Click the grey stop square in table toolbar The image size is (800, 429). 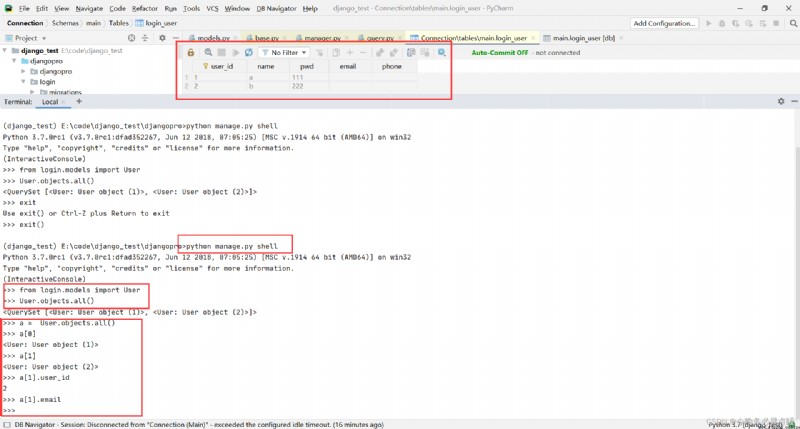(x=221, y=53)
